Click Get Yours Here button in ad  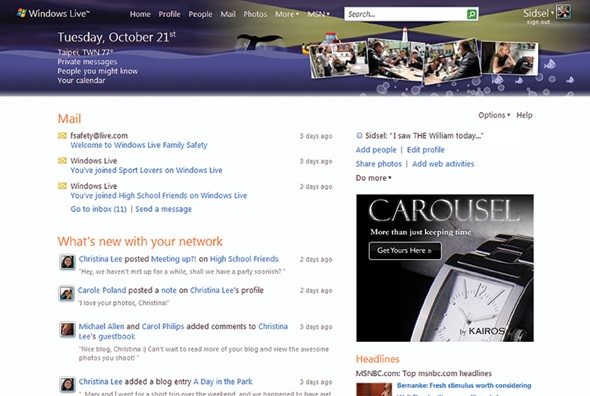pyautogui.click(x=405, y=251)
